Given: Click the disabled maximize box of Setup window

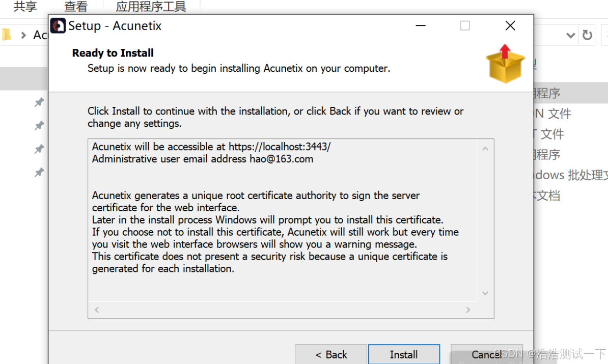Looking at the screenshot, I should tap(465, 25).
